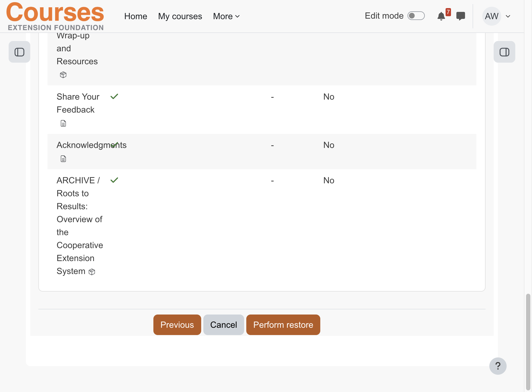Click the Previous button
This screenshot has width=532, height=392.
[177, 325]
